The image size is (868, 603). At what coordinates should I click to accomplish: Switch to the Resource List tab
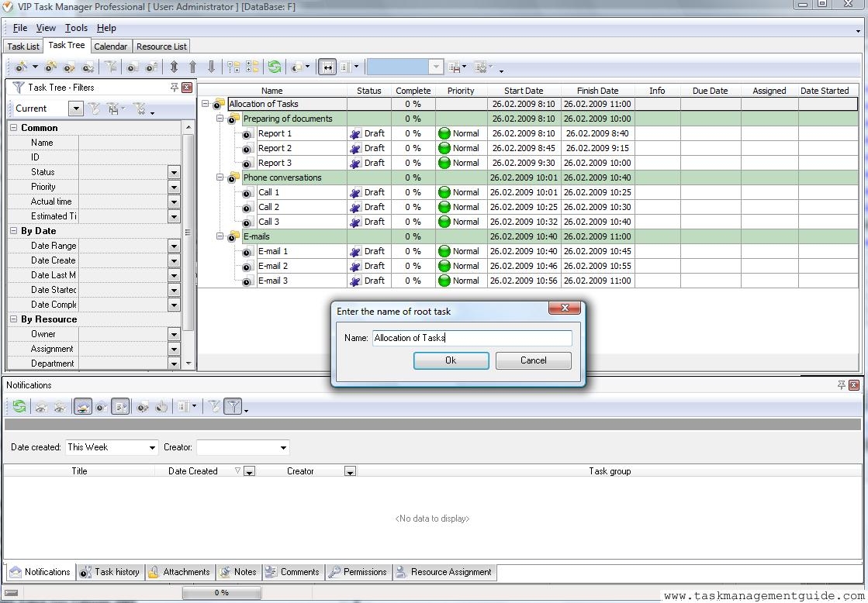click(x=161, y=47)
